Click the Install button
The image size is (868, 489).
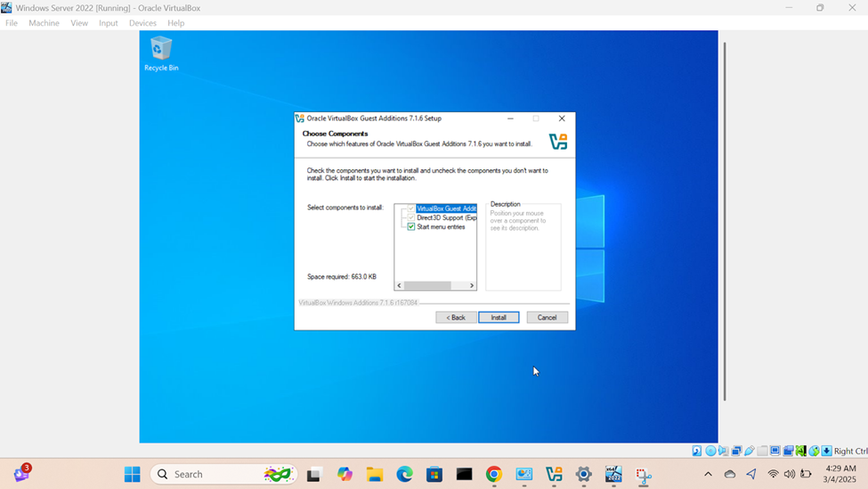click(499, 317)
